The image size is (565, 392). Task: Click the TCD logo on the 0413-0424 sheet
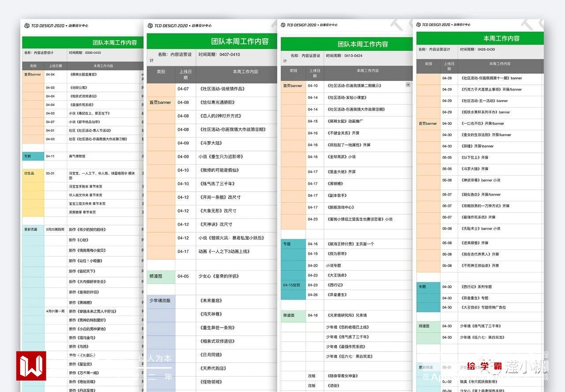(x=283, y=25)
